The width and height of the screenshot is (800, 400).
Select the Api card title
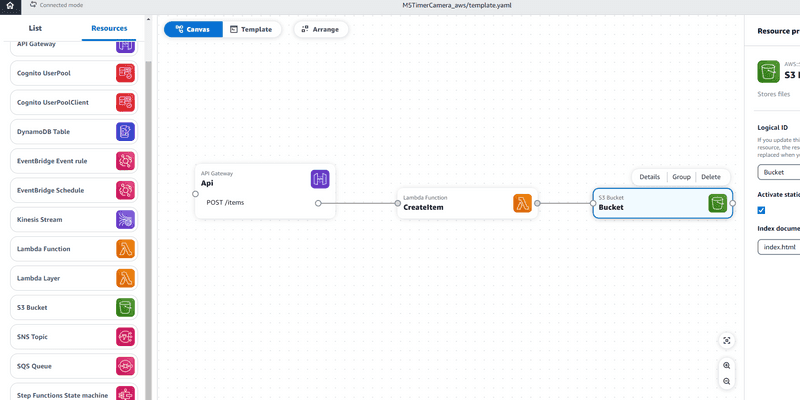[x=207, y=183]
